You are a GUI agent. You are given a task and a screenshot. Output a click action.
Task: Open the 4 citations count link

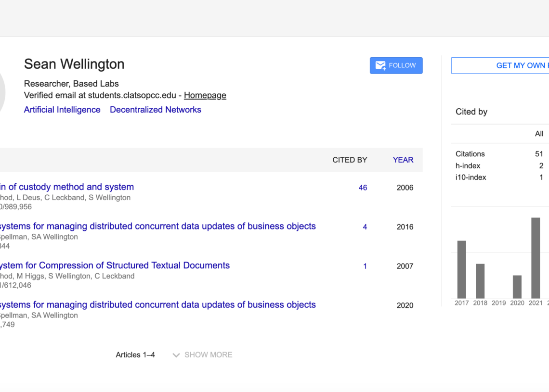point(365,227)
